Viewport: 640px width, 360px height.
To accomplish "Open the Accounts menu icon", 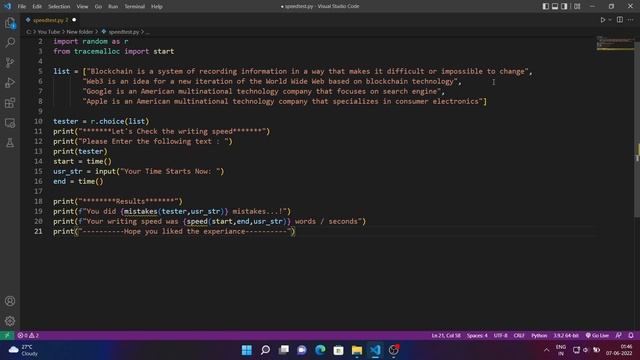I will (x=10, y=301).
